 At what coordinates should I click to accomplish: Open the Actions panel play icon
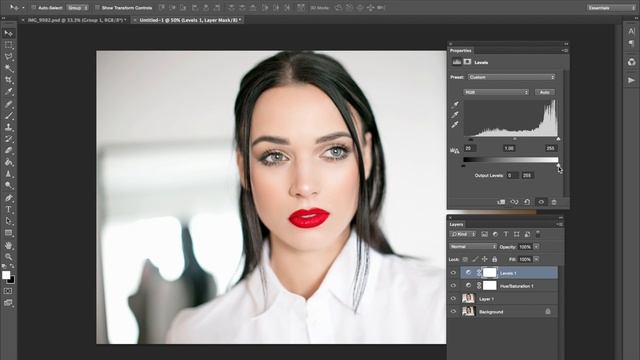click(631, 80)
